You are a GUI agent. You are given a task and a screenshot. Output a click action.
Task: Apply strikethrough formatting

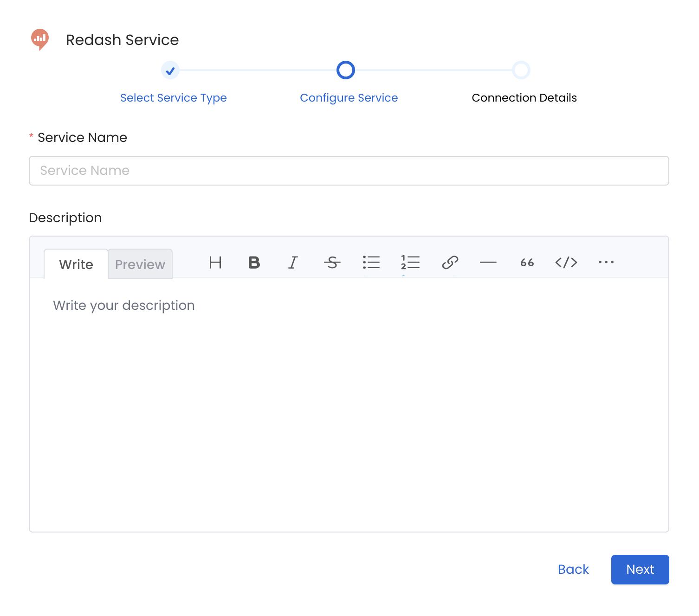point(332,263)
